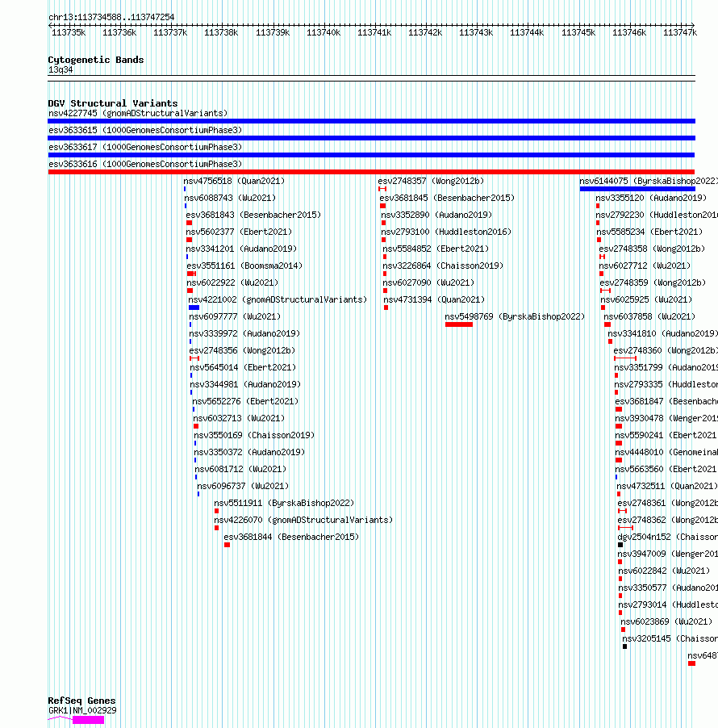This screenshot has height=728, width=718.
Task: Open nsv6037858 (Wu2021) variant
Action: (x=649, y=316)
